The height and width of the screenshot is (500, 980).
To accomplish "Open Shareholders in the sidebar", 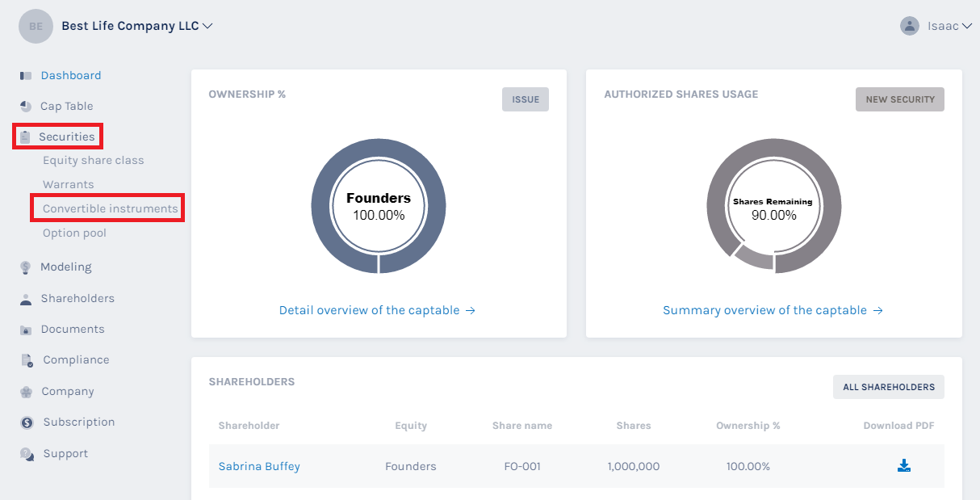I will coord(77,298).
